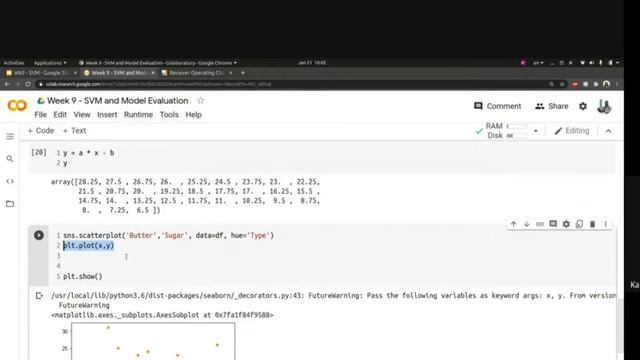Viewport: 640px width, 360px height.
Task: Open the Colab home logo
Action: click(x=17, y=106)
